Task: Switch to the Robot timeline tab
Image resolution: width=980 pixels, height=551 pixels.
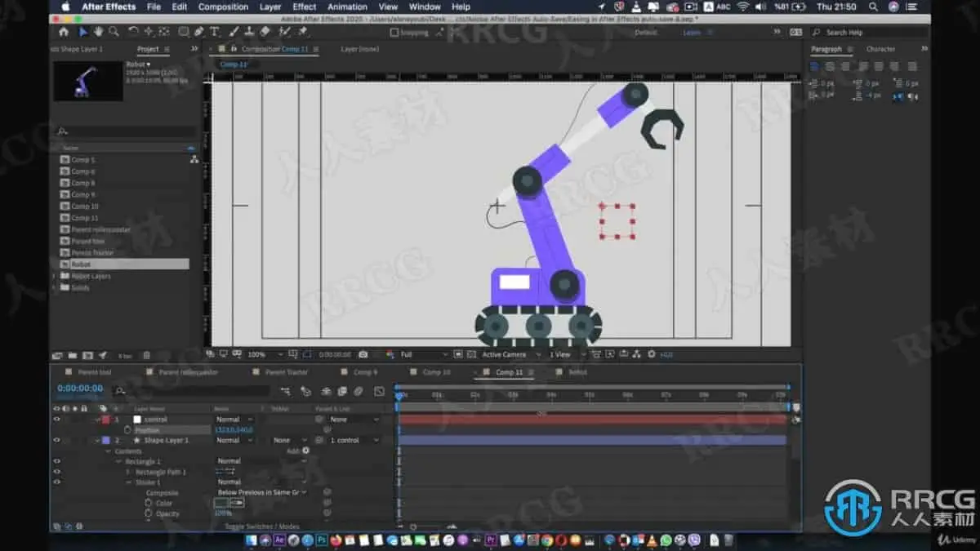Action: [x=577, y=372]
